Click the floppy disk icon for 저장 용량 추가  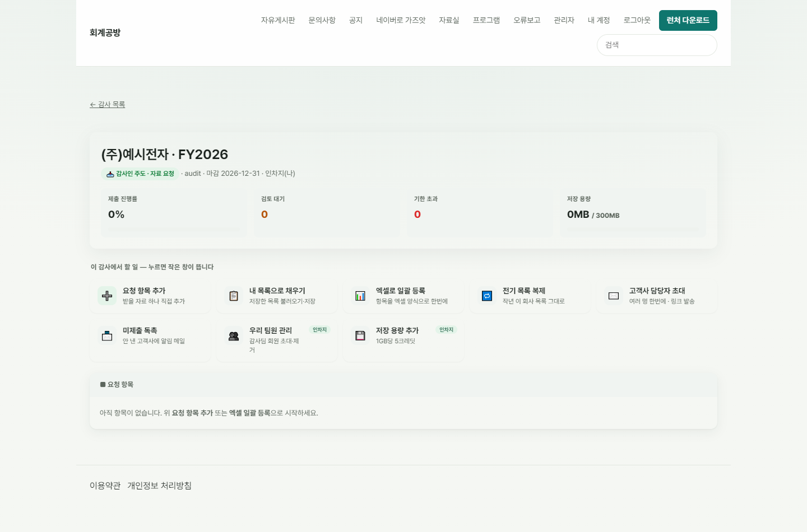360,335
